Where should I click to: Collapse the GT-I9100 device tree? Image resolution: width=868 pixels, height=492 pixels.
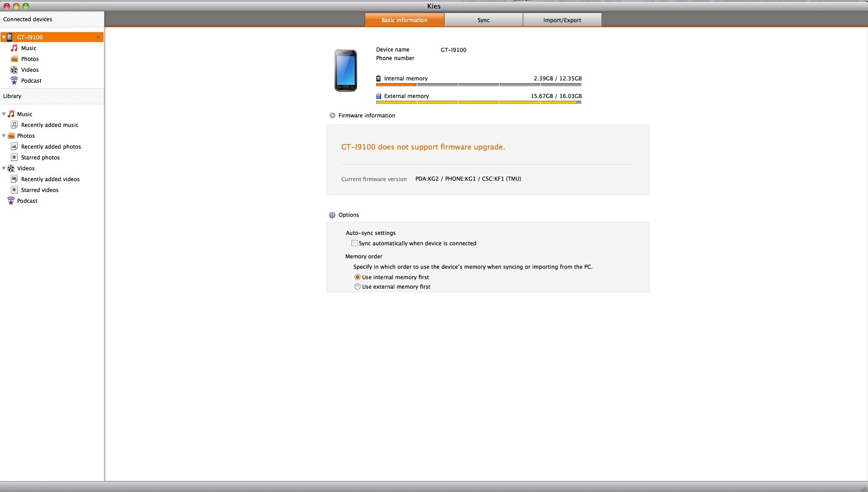point(4,37)
